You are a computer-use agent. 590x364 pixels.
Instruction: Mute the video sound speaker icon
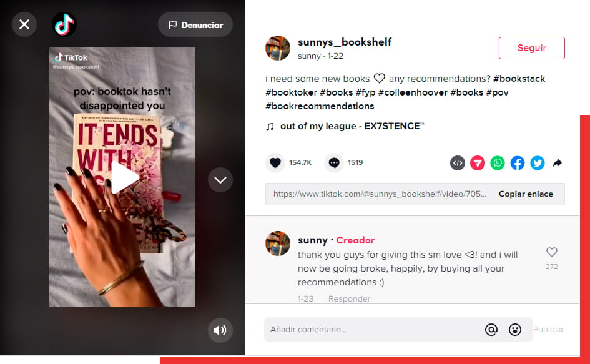pyautogui.click(x=220, y=330)
